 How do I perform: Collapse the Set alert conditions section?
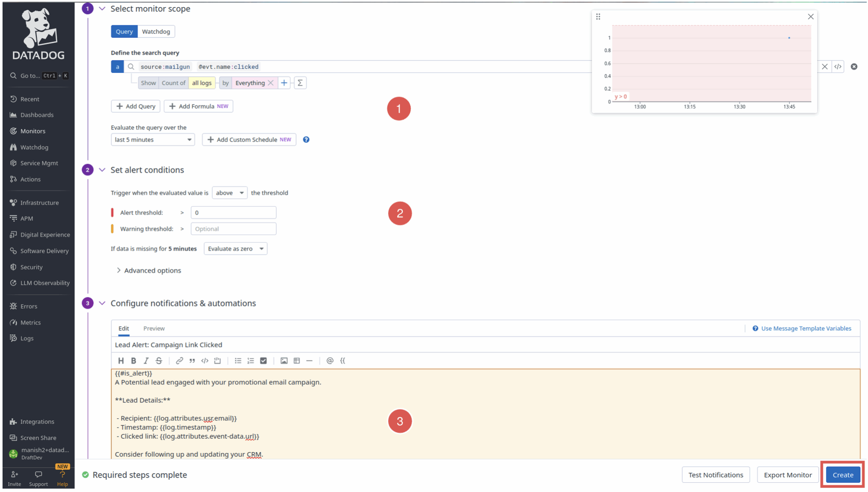tap(102, 170)
